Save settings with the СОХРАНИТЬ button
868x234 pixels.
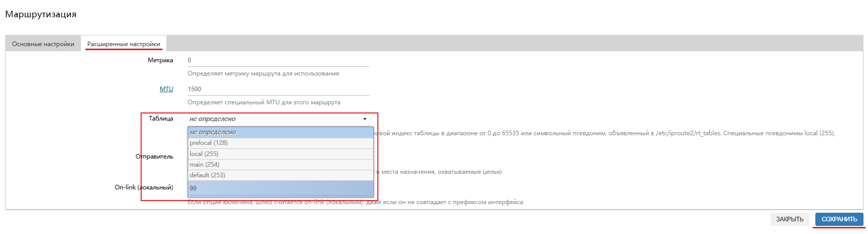tap(839, 219)
